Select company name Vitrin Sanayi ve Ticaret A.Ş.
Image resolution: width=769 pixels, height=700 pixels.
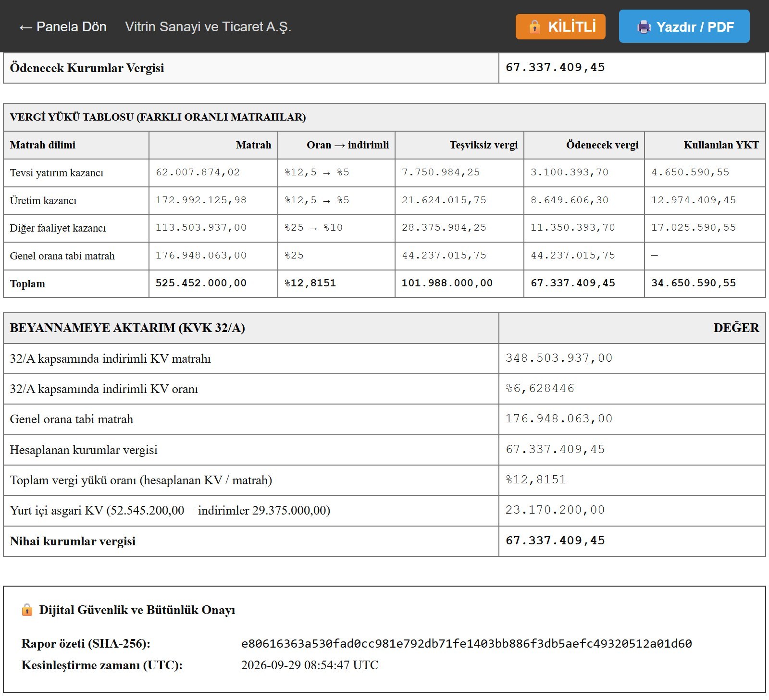(x=208, y=26)
